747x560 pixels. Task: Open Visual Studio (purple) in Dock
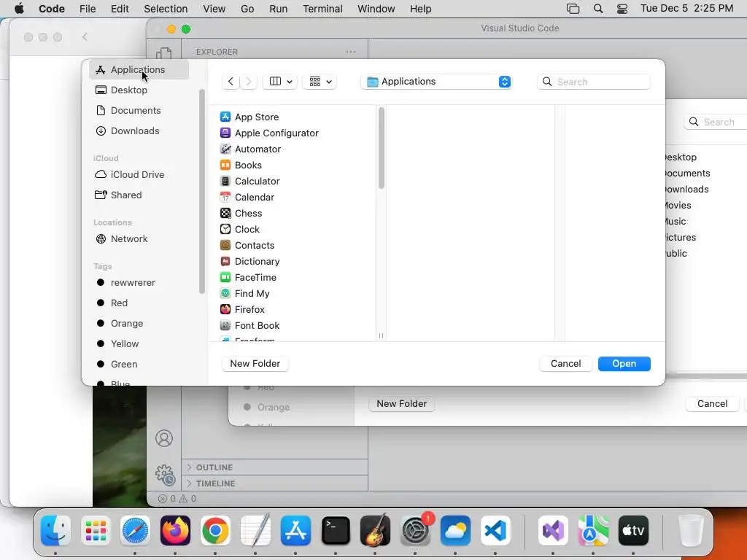pos(553,531)
